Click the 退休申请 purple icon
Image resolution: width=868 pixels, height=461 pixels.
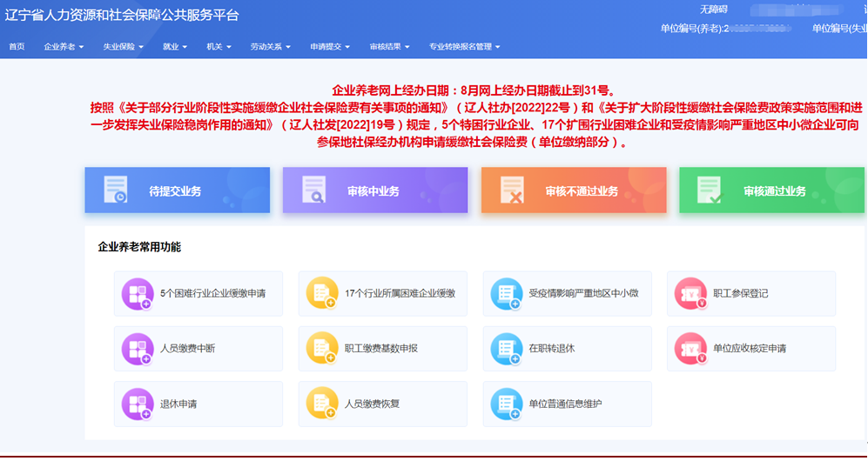pos(137,404)
